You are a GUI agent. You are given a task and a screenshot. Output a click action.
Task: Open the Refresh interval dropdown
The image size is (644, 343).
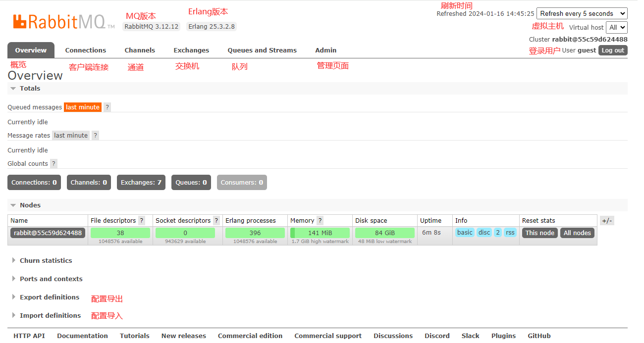(x=582, y=13)
